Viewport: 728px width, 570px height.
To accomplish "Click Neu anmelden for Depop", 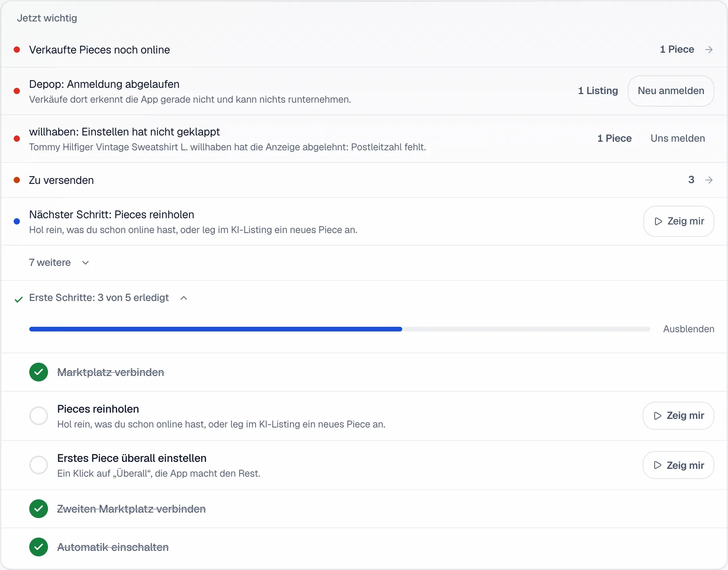I will coord(671,91).
